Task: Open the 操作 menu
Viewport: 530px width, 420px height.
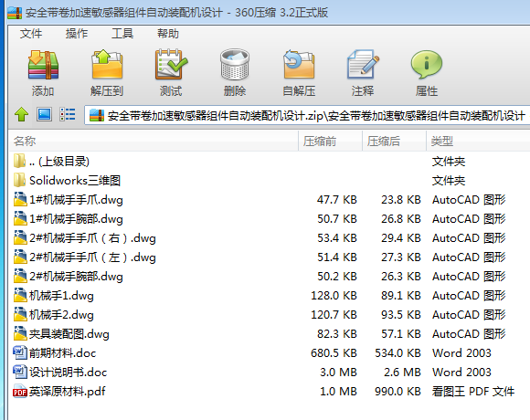Action: pos(77,34)
